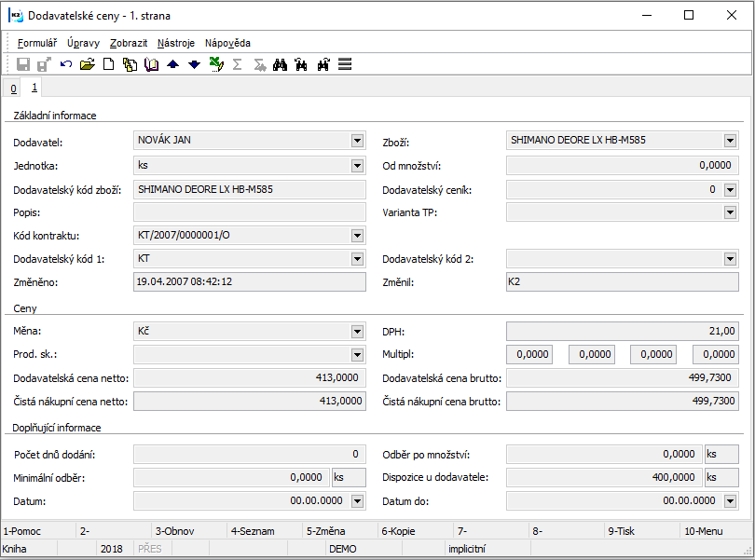755x560 pixels.
Task: Click the green Excel export icon
Action: coord(215,64)
